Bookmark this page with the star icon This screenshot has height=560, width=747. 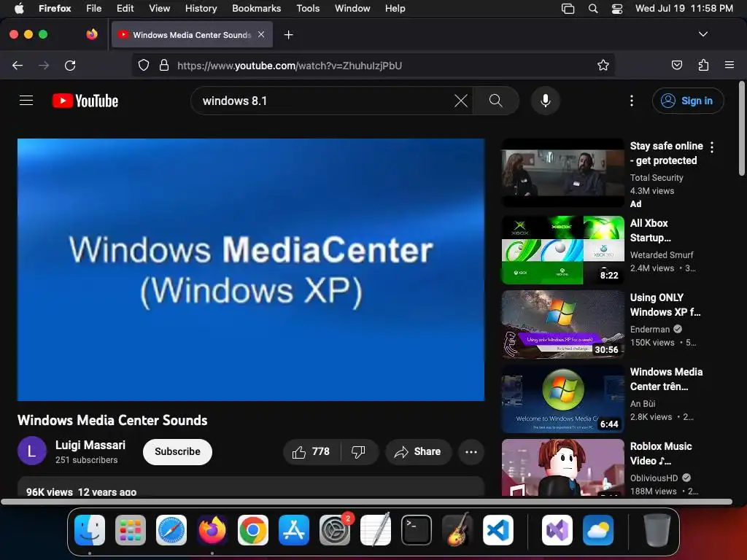(x=603, y=65)
